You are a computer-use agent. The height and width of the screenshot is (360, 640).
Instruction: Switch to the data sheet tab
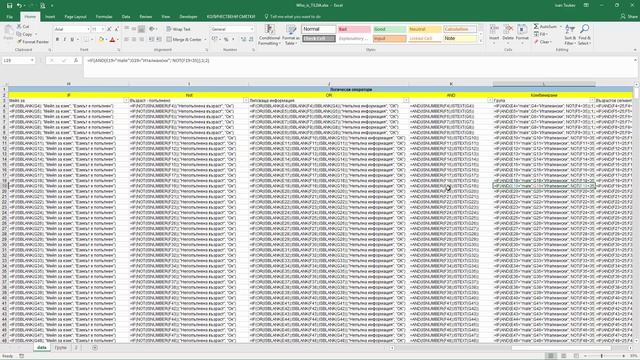point(42,348)
